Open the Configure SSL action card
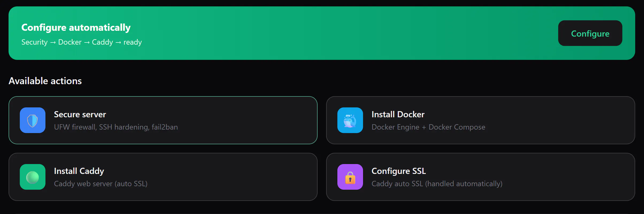 [x=480, y=177]
